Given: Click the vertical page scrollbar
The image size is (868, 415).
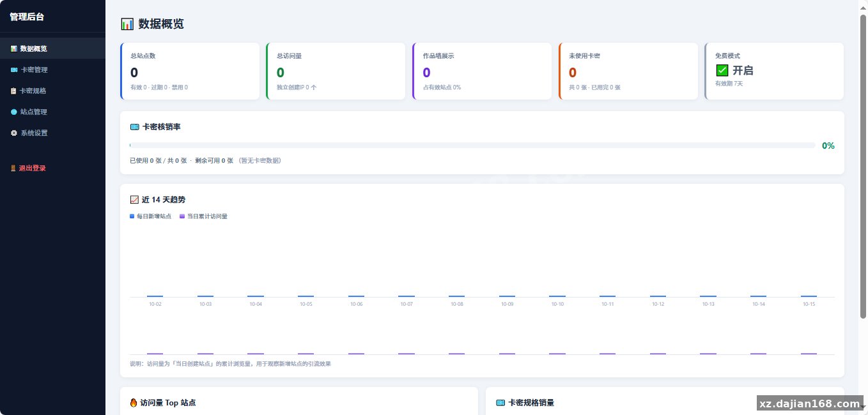Looking at the screenshot, I should click(863, 166).
